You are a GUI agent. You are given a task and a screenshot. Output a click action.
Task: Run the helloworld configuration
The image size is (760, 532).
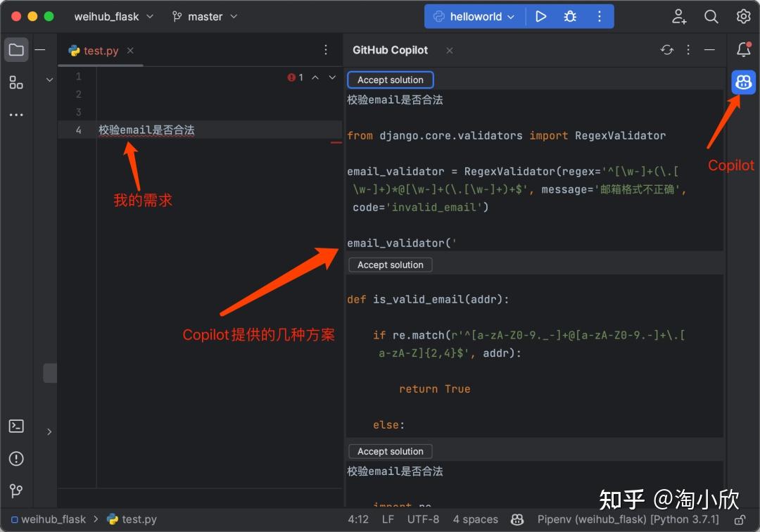tap(541, 16)
